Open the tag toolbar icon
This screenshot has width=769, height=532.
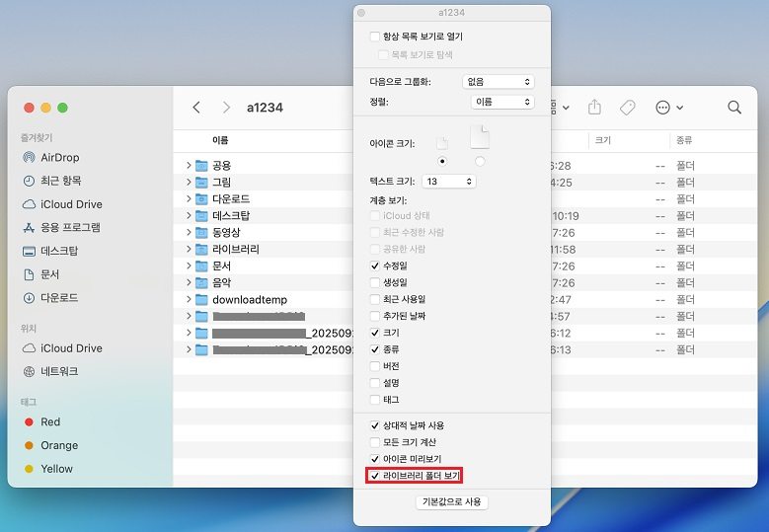pos(627,108)
